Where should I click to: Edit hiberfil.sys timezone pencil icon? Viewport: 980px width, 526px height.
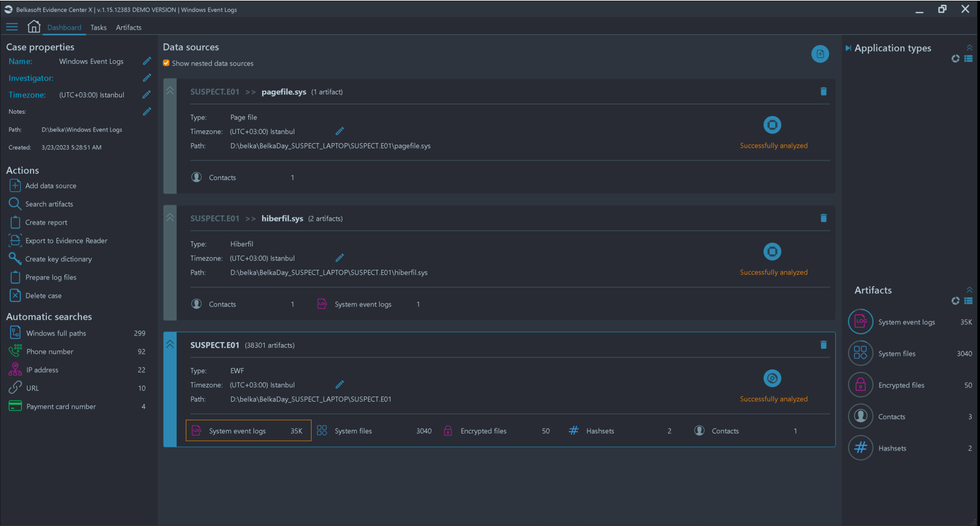pos(340,258)
